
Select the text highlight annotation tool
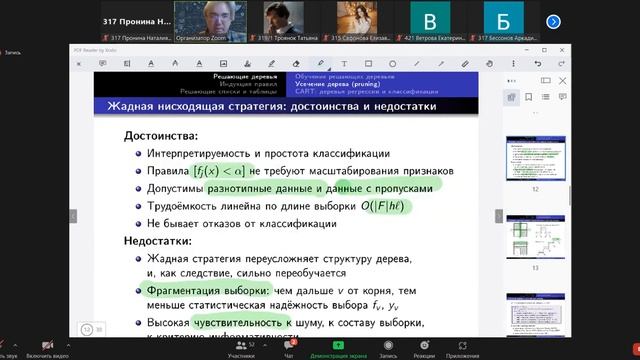tap(127, 64)
